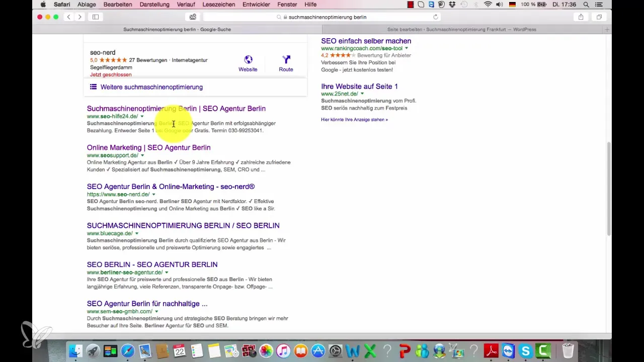Open the Ablage menu
The image size is (644, 362).
pyautogui.click(x=87, y=5)
